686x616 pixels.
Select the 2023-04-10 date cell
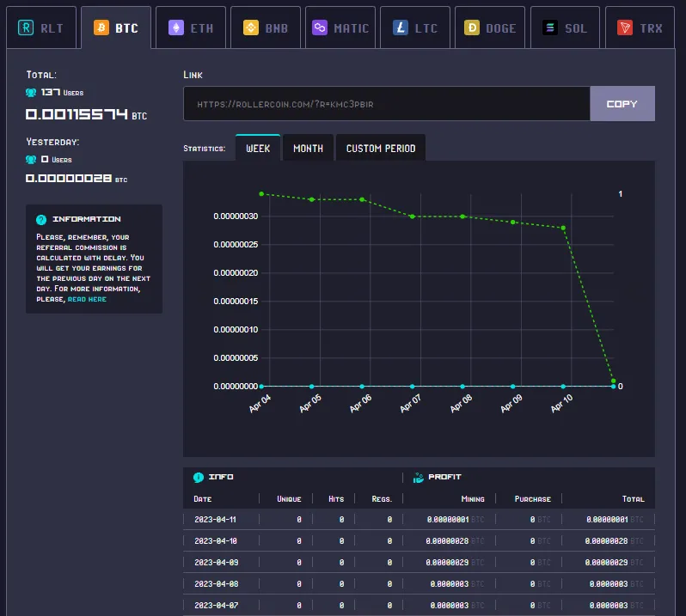[216, 540]
